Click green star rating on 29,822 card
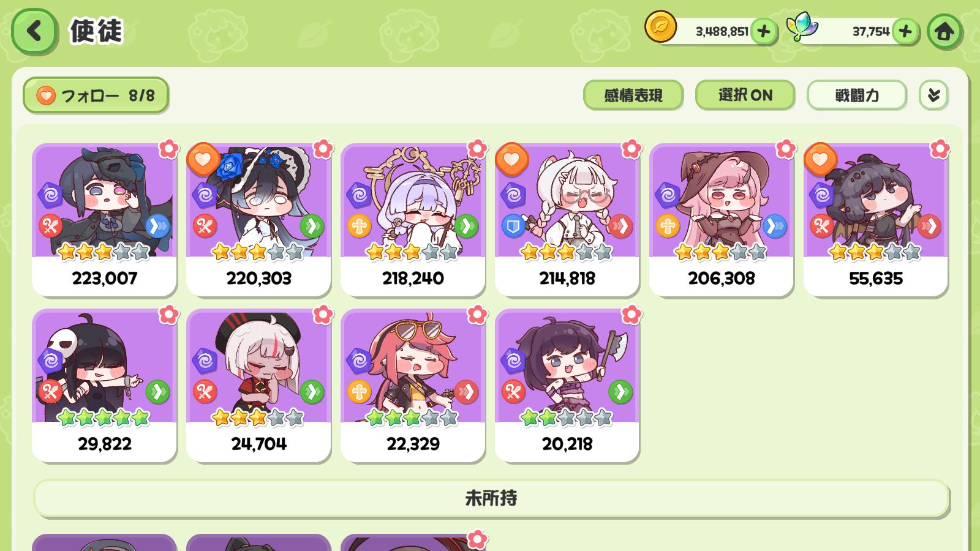This screenshot has width=980, height=551. tap(104, 418)
